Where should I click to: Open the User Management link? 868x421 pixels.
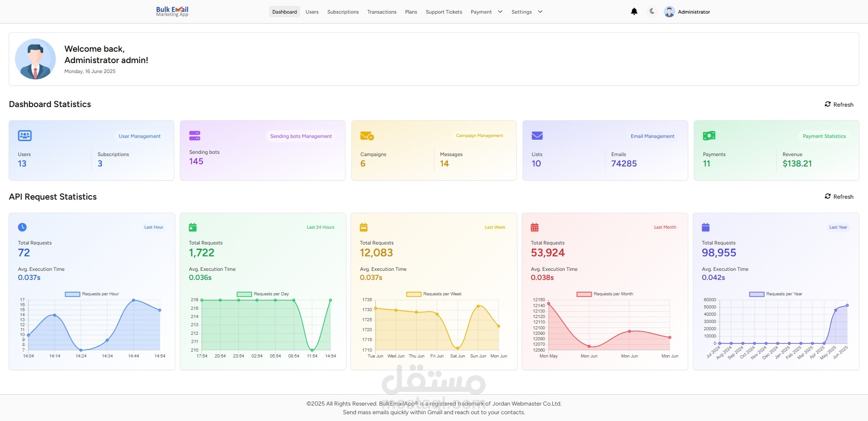139,136
